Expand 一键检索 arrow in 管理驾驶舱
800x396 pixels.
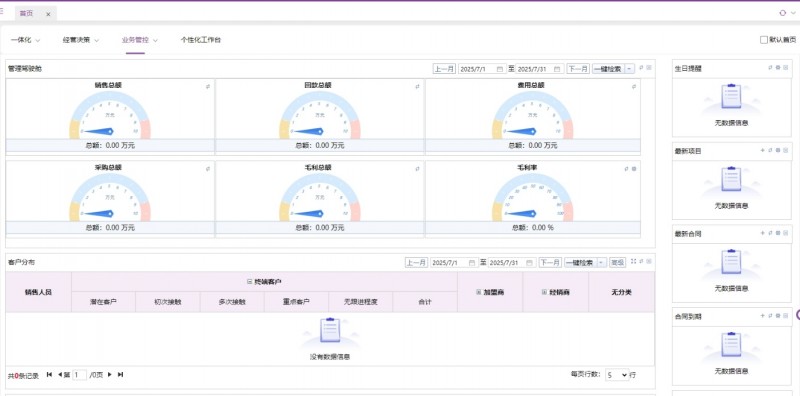click(630, 69)
